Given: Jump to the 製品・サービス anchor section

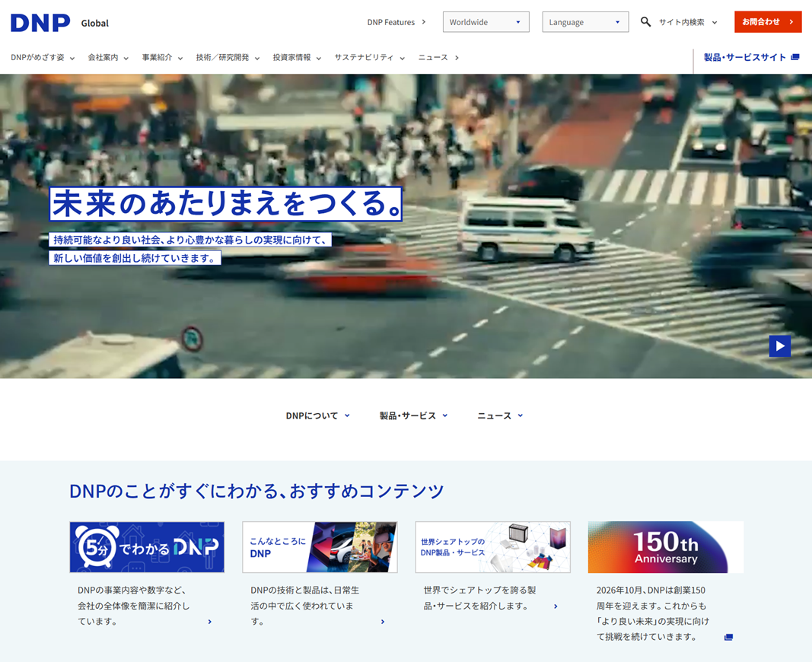Looking at the screenshot, I should point(413,415).
